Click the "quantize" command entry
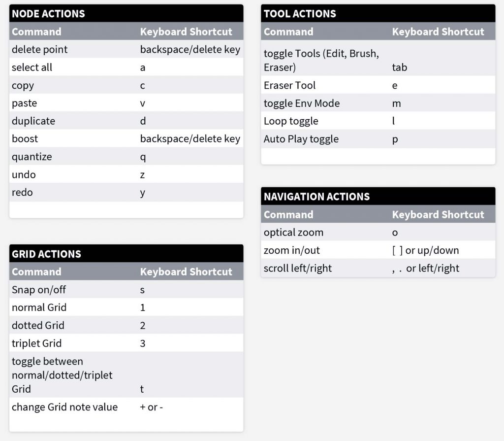The height and width of the screenshot is (441, 504). point(32,157)
